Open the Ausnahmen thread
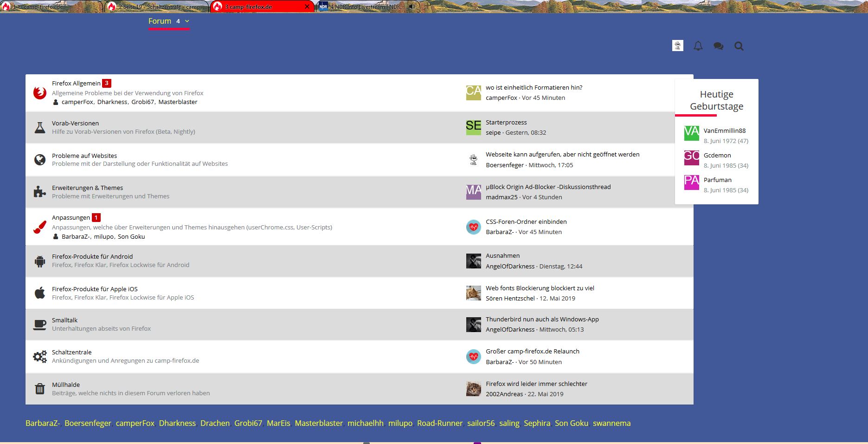 pos(502,255)
